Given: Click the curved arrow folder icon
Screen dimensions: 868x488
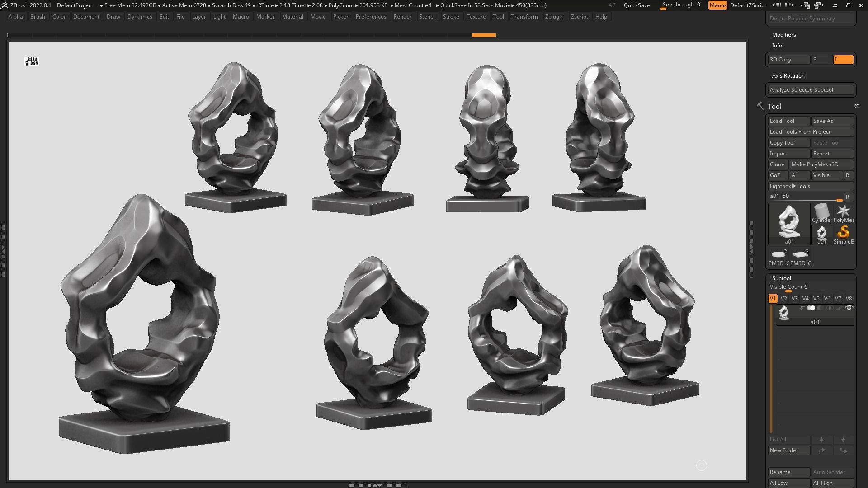Looking at the screenshot, I should 821,450.
